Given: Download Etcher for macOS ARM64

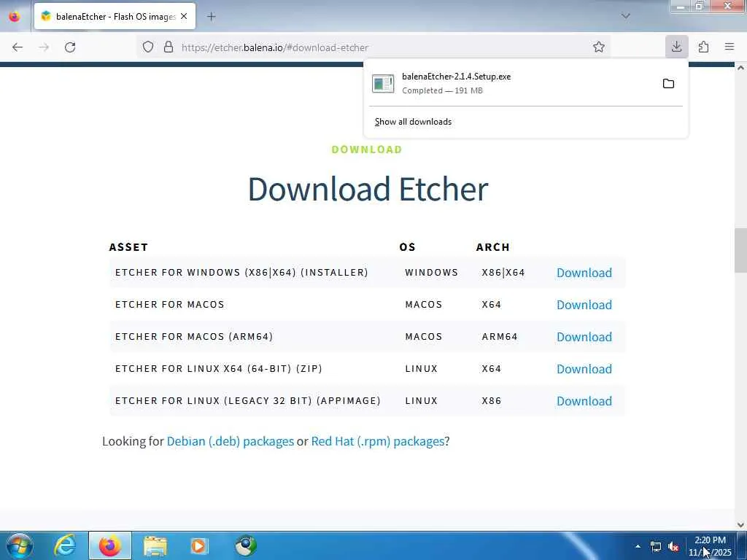Looking at the screenshot, I should (584, 337).
